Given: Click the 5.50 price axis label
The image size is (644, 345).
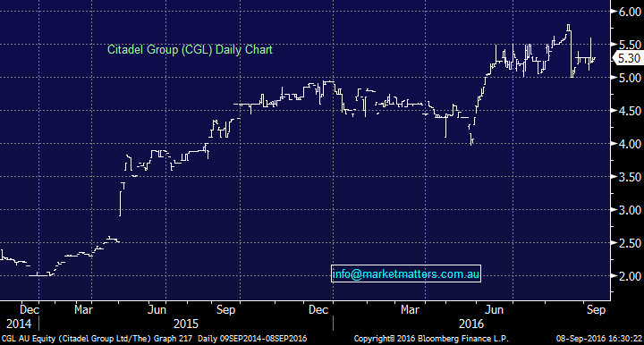Looking at the screenshot, I should point(631,45).
